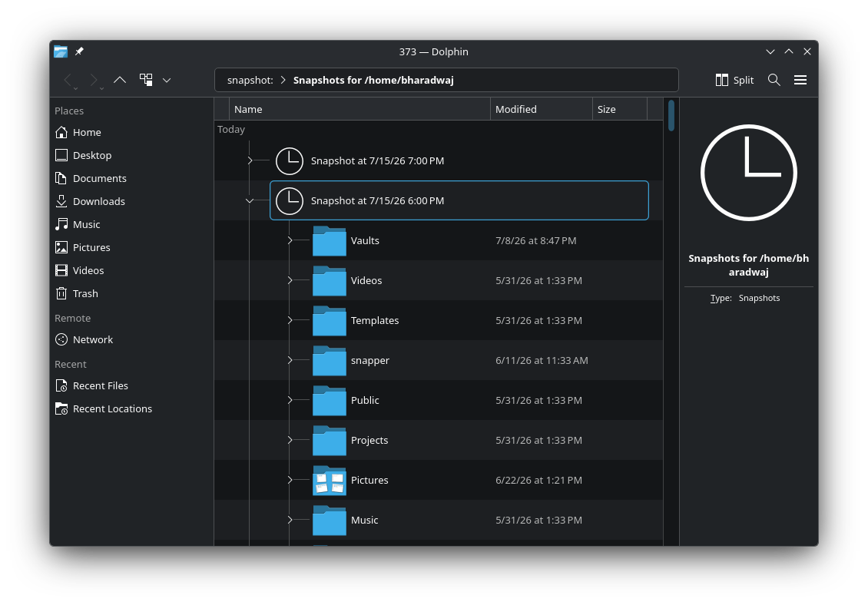Maximize the Dolphin window
Image resolution: width=868 pixels, height=605 pixels.
coord(789,51)
